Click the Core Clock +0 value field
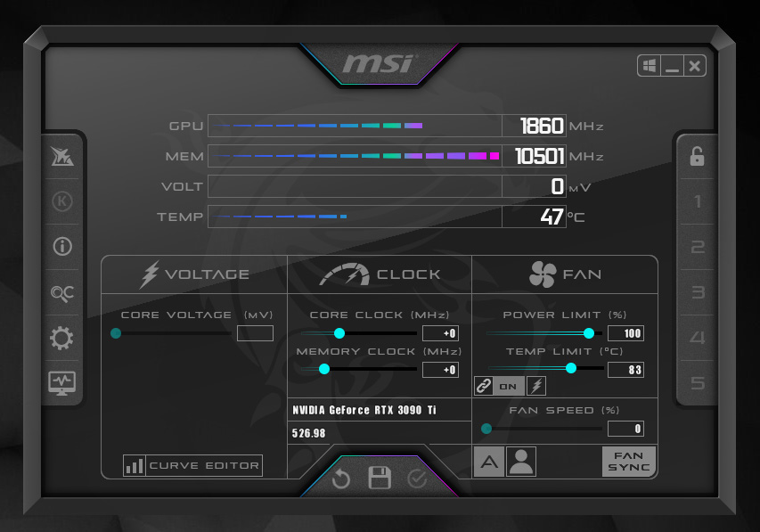Image resolution: width=760 pixels, height=532 pixels. click(x=441, y=333)
